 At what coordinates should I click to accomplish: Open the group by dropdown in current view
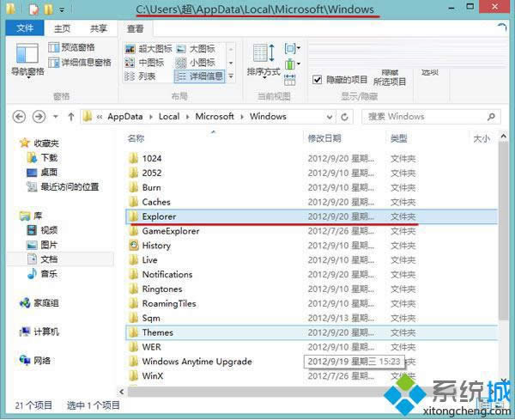click(292, 49)
